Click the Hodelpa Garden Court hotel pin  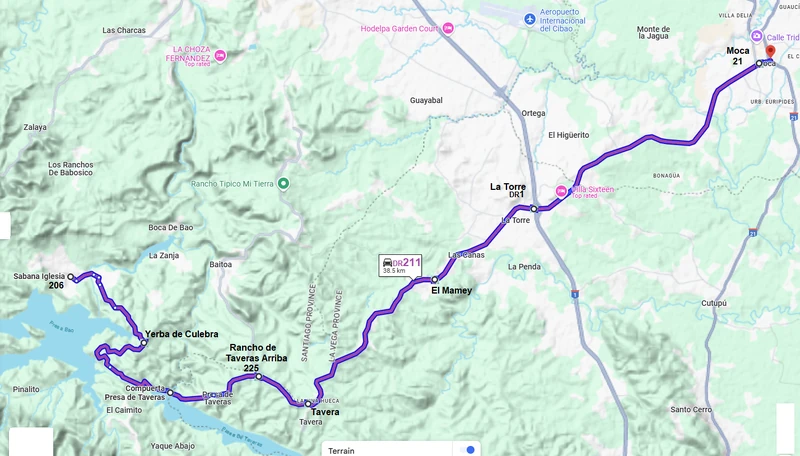[x=448, y=28]
